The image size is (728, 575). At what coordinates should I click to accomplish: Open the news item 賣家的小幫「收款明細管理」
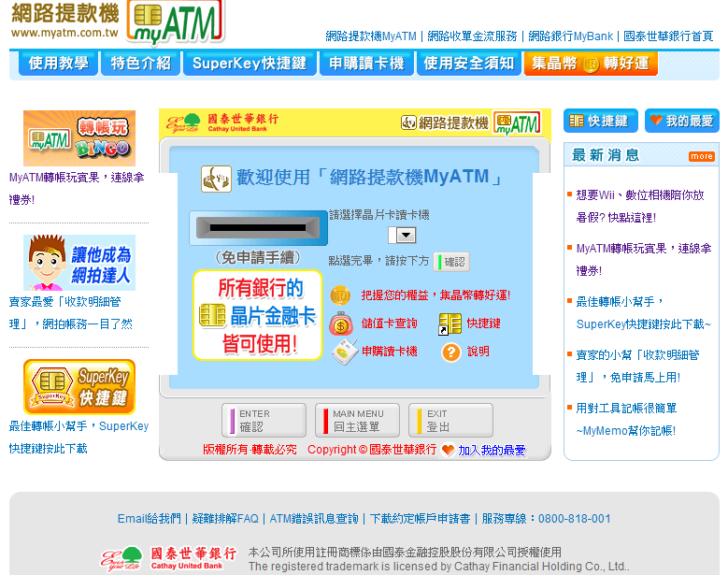coord(637,366)
